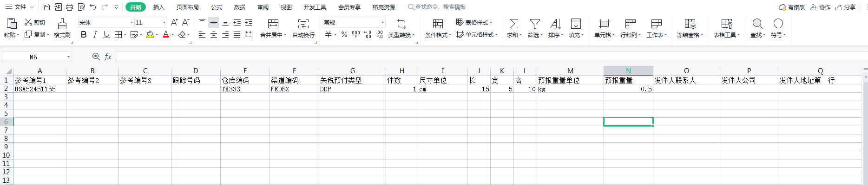Apply thousands separator style
Image resolution: width=868 pixels, height=185 pixels.
[x=356, y=35]
